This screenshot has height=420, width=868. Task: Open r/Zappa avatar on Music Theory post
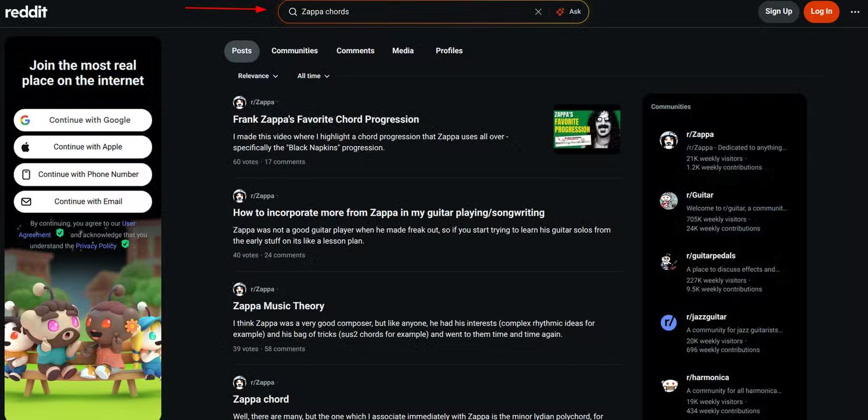point(239,289)
